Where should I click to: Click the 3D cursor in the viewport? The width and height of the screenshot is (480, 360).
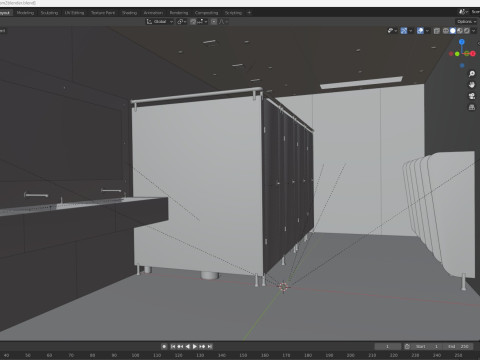click(x=283, y=287)
